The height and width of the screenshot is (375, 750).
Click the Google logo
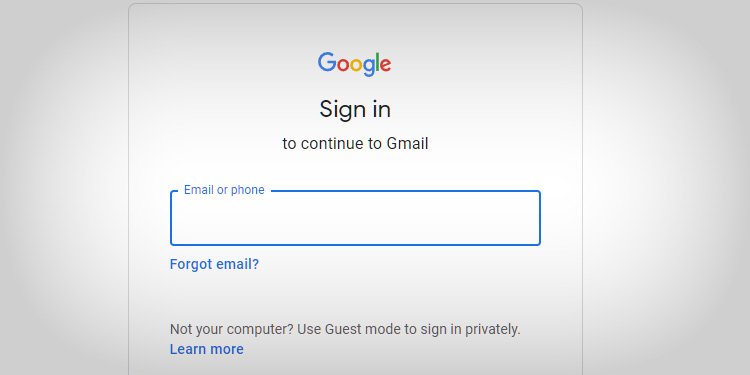tap(354, 64)
